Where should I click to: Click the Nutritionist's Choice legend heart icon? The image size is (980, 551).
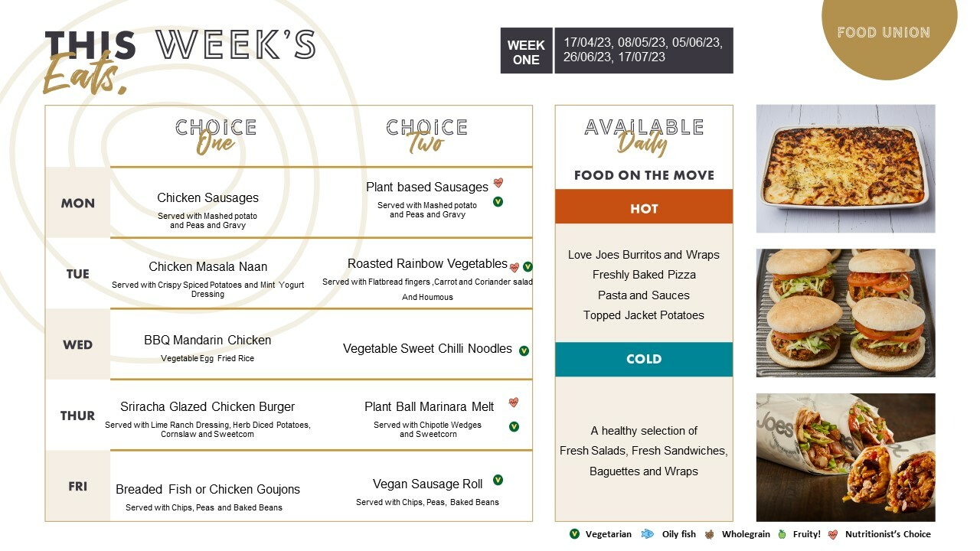pyautogui.click(x=832, y=534)
